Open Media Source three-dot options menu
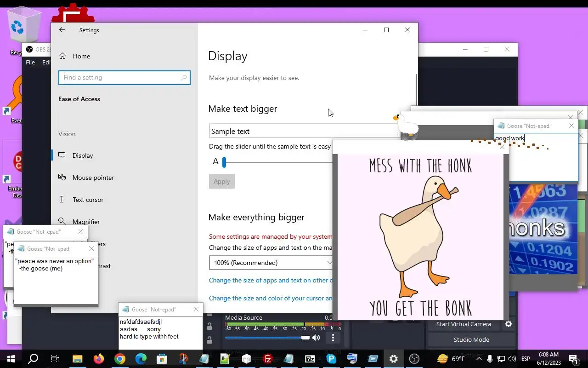The width and height of the screenshot is (588, 368). coord(333,338)
